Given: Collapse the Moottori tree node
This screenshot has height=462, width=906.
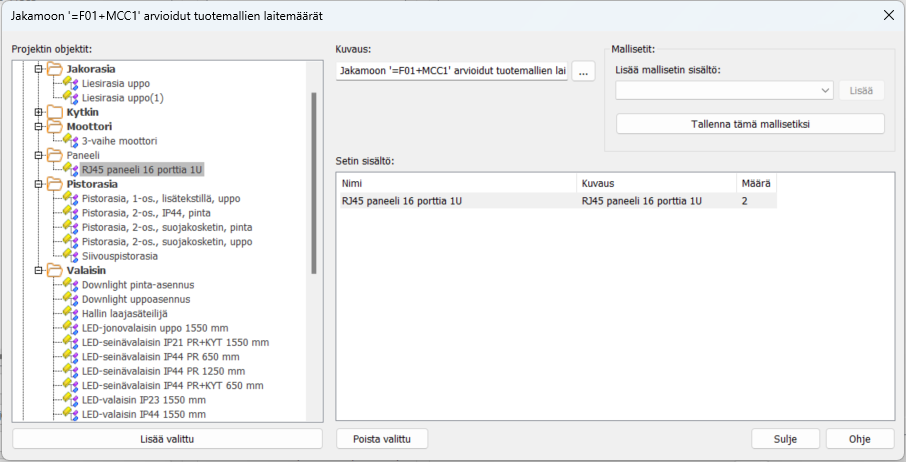Looking at the screenshot, I should point(38,127).
